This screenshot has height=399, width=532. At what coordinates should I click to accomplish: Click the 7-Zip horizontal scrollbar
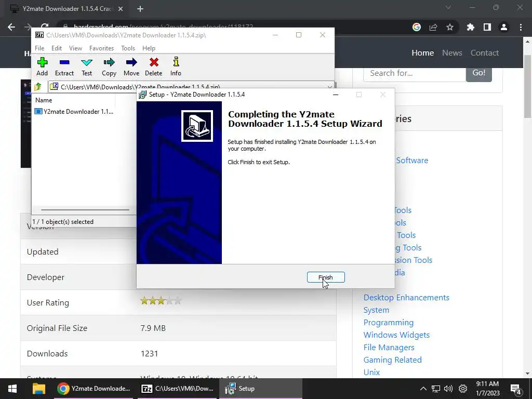pos(85,210)
